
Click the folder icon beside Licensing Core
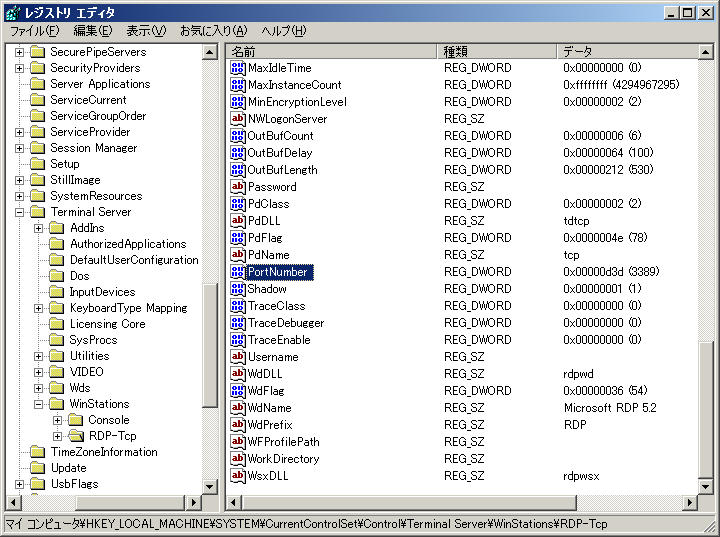pyautogui.click(x=57, y=324)
